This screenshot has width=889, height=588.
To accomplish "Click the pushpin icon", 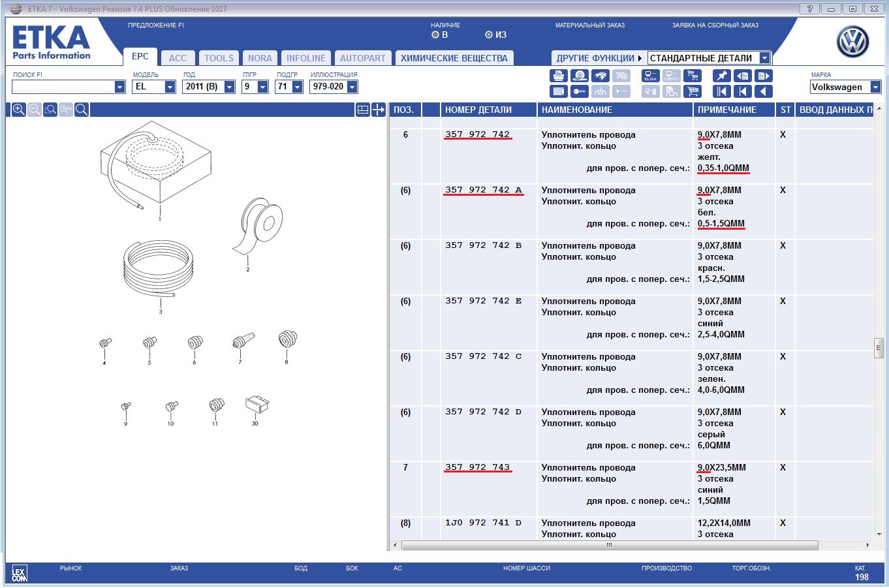I will 721,76.
